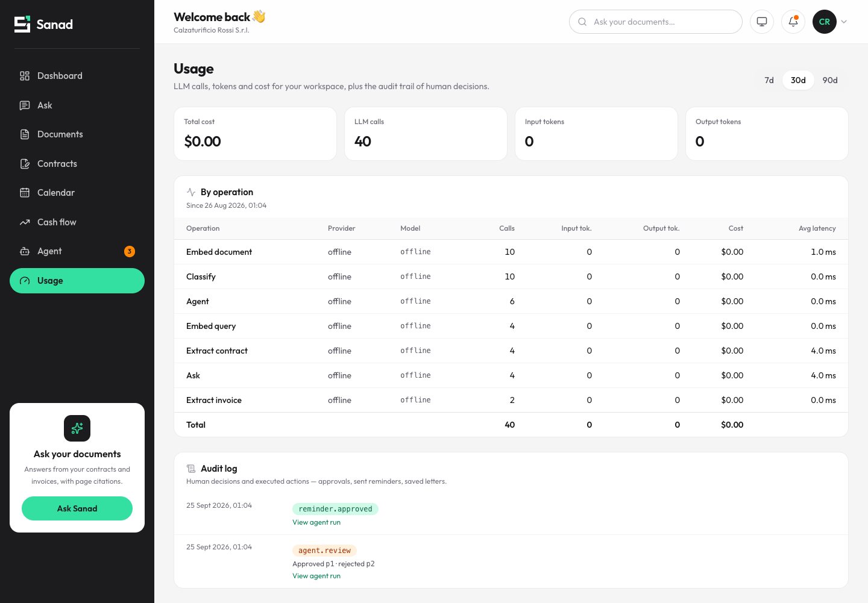The image size is (868, 603).
Task: Click the Embed query operation label
Action: (x=211, y=326)
